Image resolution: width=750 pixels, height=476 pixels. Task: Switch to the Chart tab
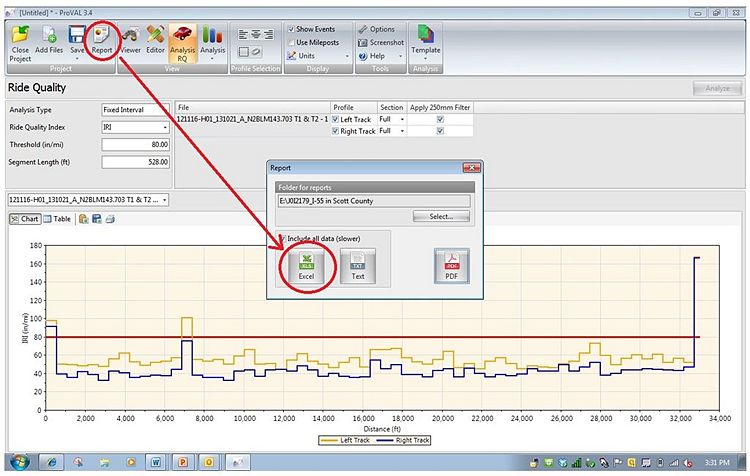[x=24, y=219]
